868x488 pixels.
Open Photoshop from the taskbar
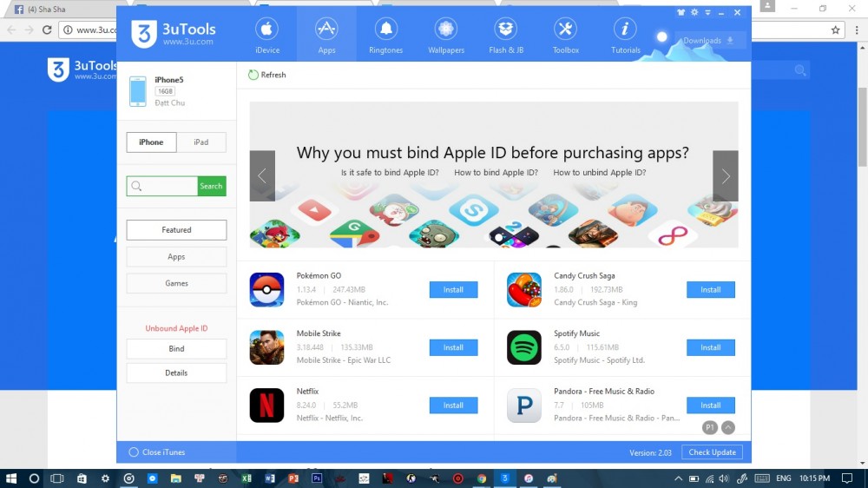[x=317, y=478]
